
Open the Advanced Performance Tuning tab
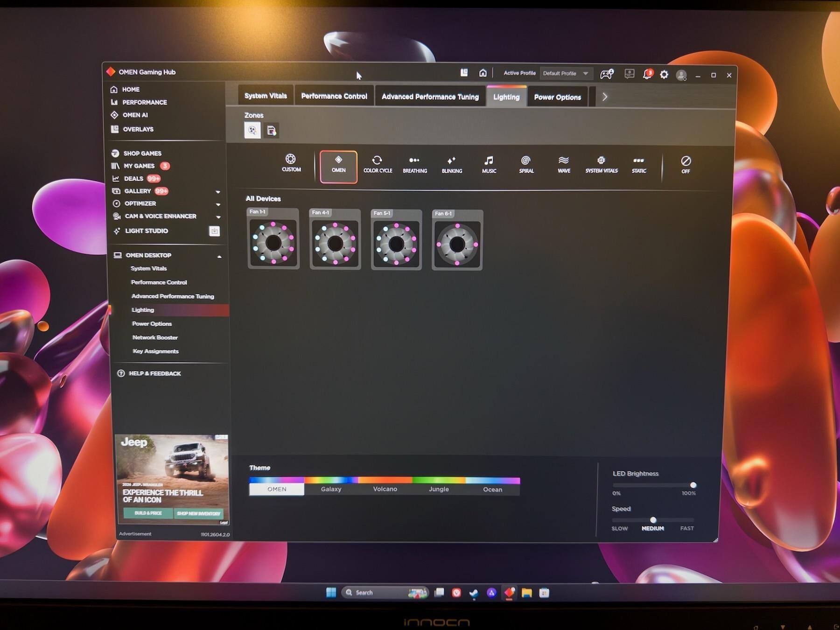coord(430,97)
